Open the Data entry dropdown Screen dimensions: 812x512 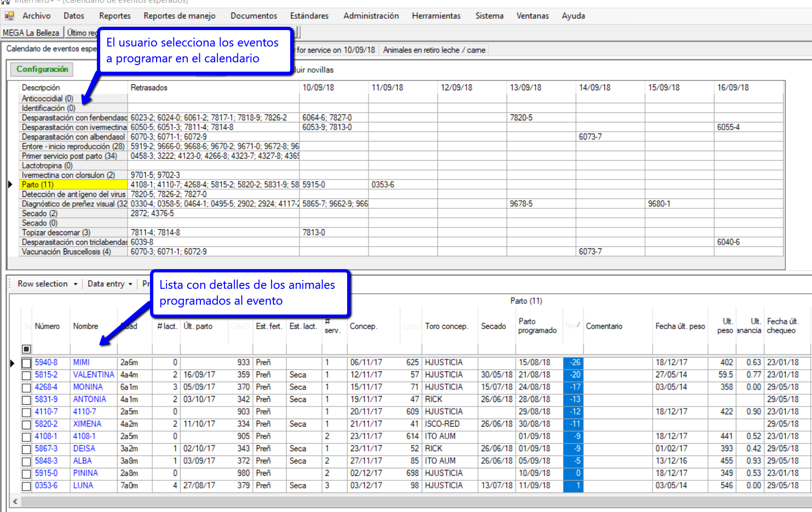click(x=110, y=284)
